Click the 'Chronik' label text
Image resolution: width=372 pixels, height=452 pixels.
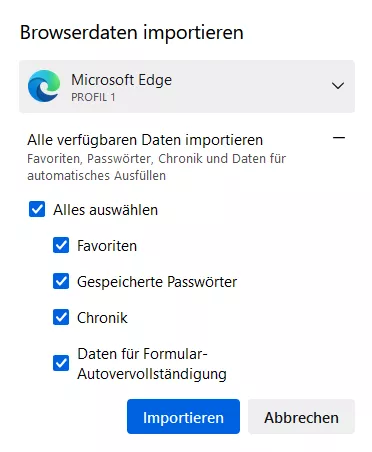pos(102,318)
